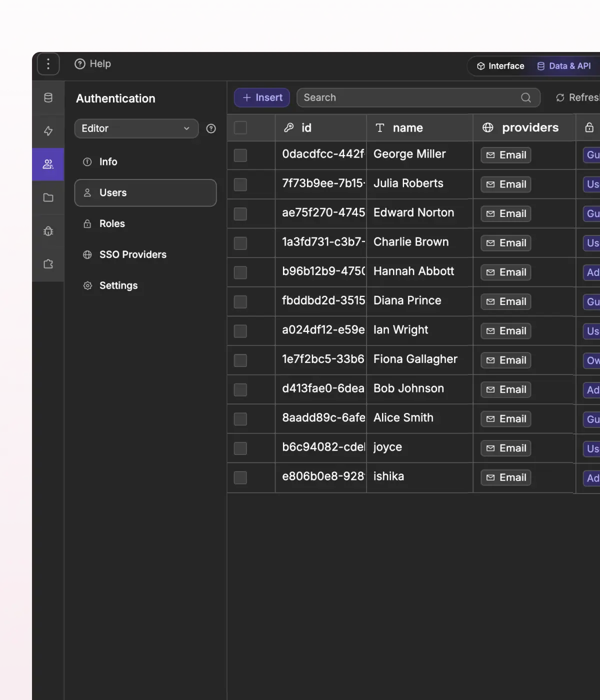Click the id cell 'e806b0e8-928'
600x700 pixels.
pos(321,476)
